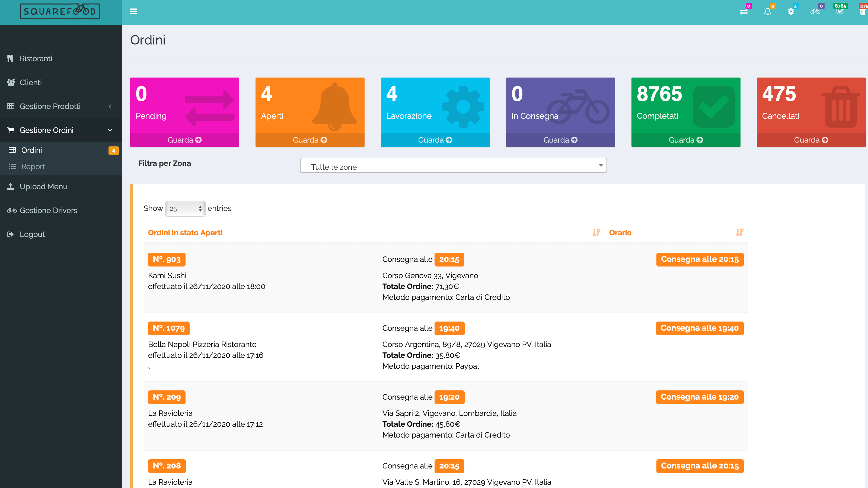
Task: Open Ristoranti in the sidebar
Action: 36,59
